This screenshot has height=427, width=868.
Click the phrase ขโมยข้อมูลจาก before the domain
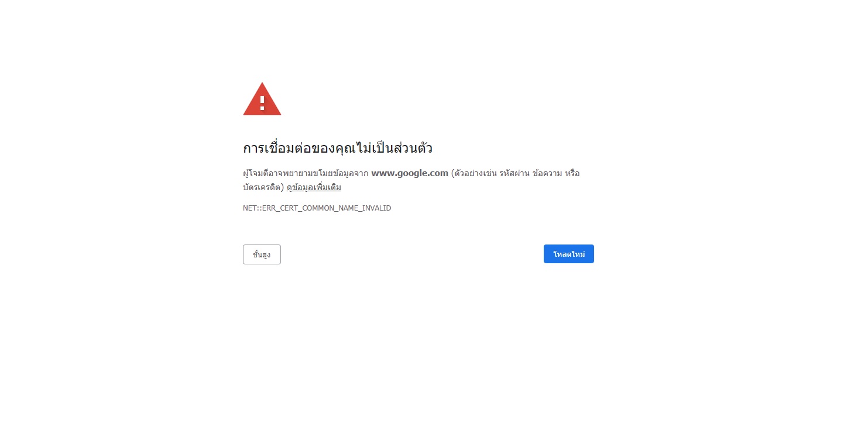[x=342, y=173]
